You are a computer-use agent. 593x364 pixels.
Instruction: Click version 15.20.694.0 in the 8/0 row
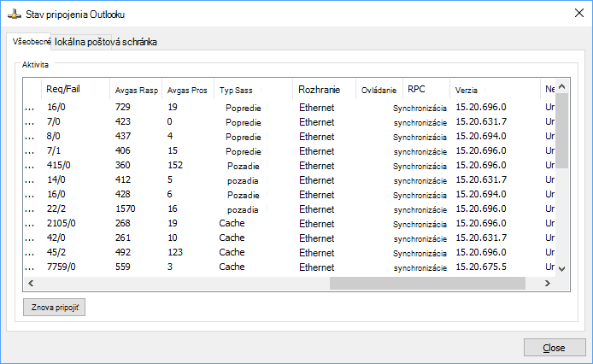pyautogui.click(x=481, y=136)
